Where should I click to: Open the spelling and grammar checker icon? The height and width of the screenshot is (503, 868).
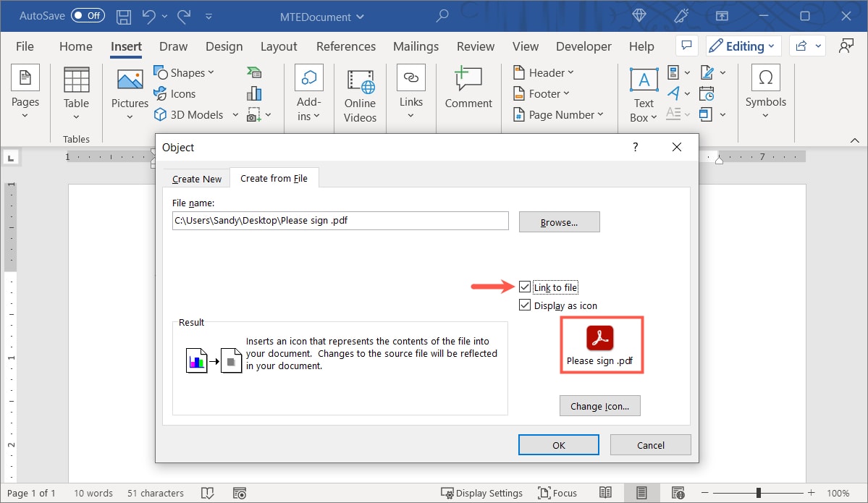point(207,493)
